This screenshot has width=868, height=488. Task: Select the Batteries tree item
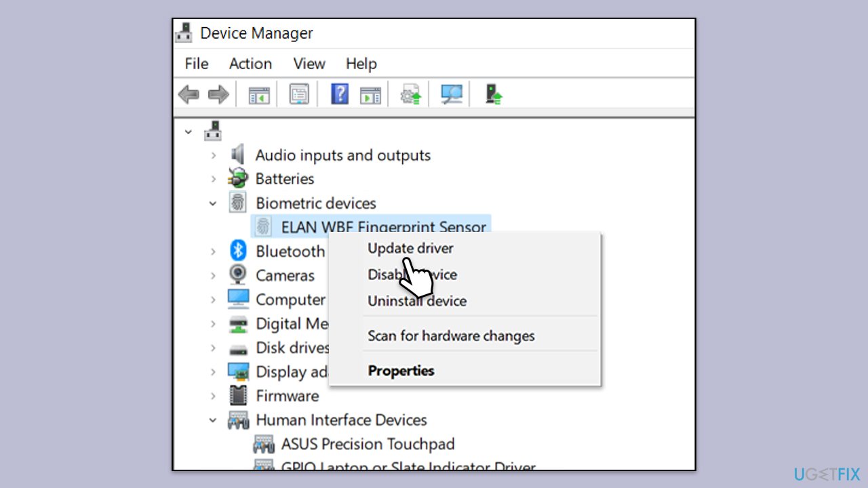click(284, 179)
